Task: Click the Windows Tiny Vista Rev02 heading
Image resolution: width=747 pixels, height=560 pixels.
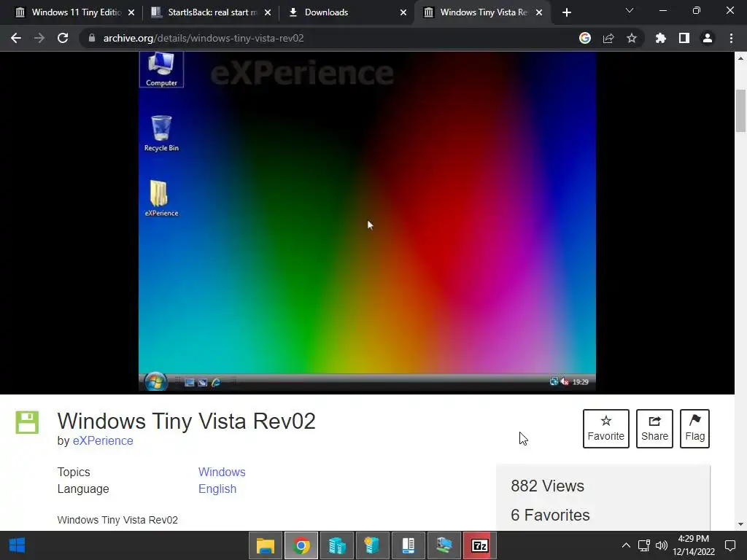Action: 186,421
